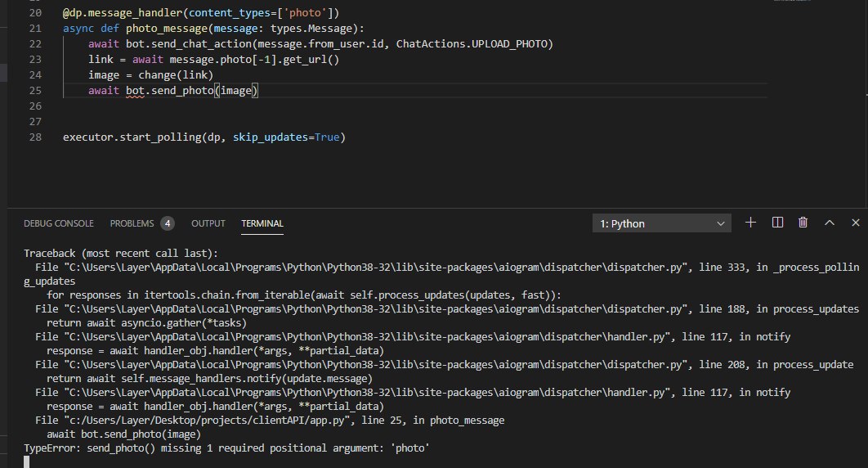
Task: Click 'change(link)' call on line 24
Action: click(x=176, y=74)
